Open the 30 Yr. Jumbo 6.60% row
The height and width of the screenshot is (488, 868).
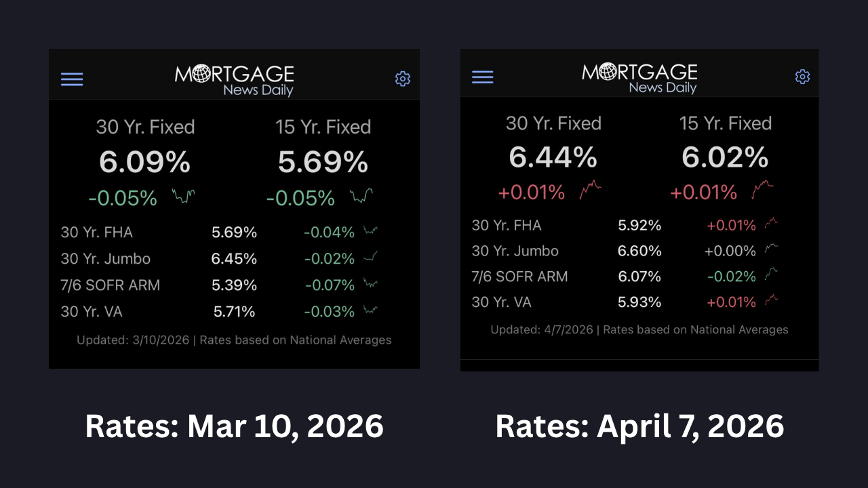[624, 251]
